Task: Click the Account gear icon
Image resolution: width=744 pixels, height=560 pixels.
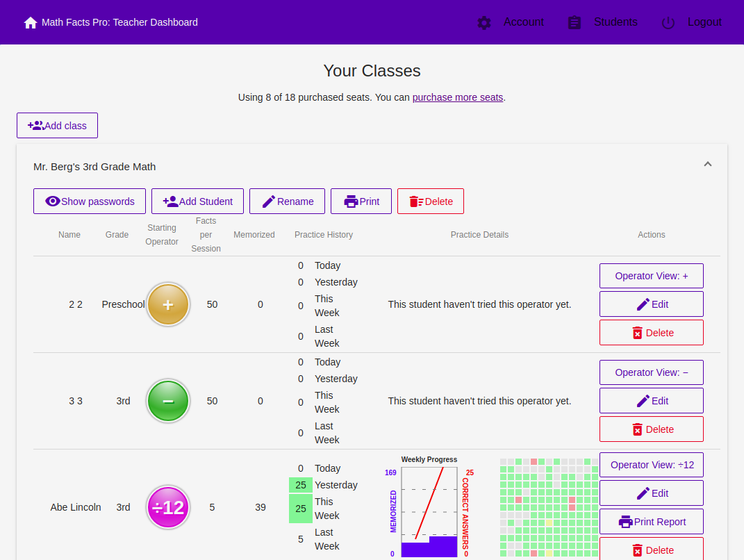Action: click(484, 23)
